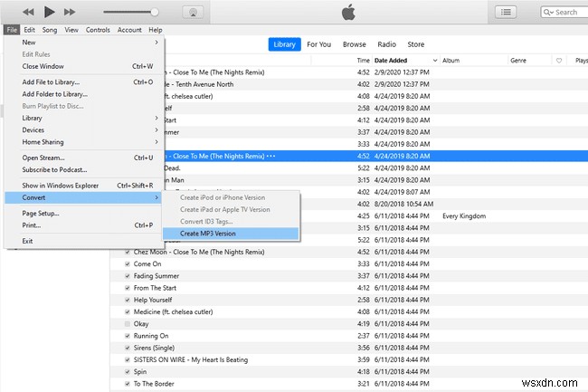Choose Open Stream from the menu
This screenshot has width=588, height=392.
(84, 158)
